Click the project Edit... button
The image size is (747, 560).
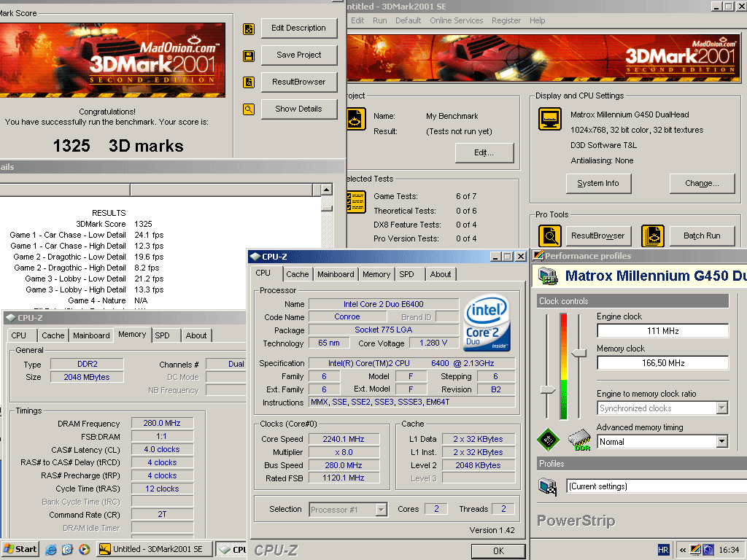click(484, 153)
